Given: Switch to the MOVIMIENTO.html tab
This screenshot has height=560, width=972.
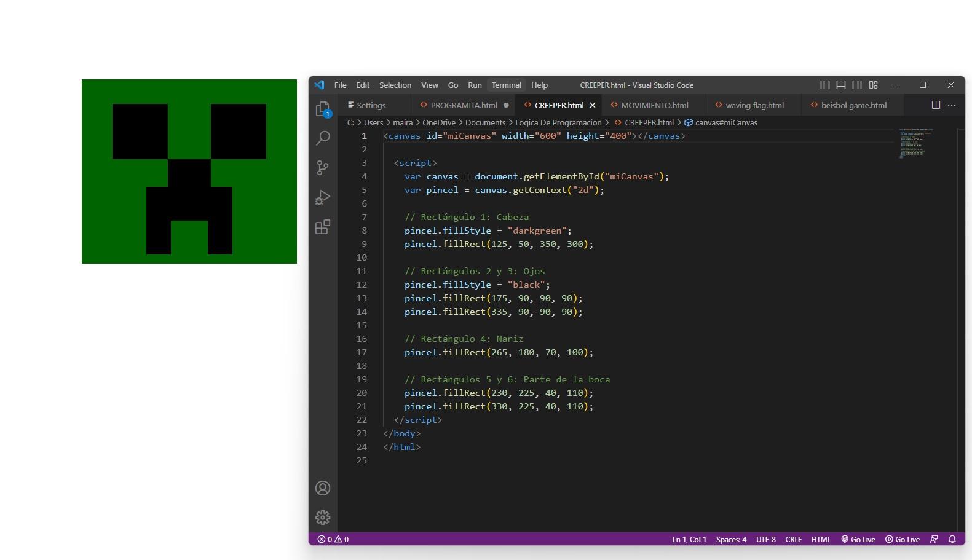Looking at the screenshot, I should pyautogui.click(x=654, y=105).
